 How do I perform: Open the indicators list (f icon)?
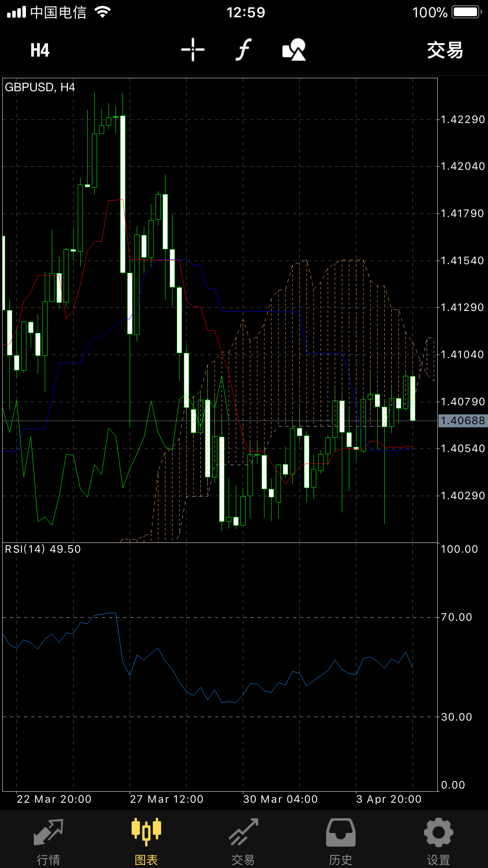point(244,50)
